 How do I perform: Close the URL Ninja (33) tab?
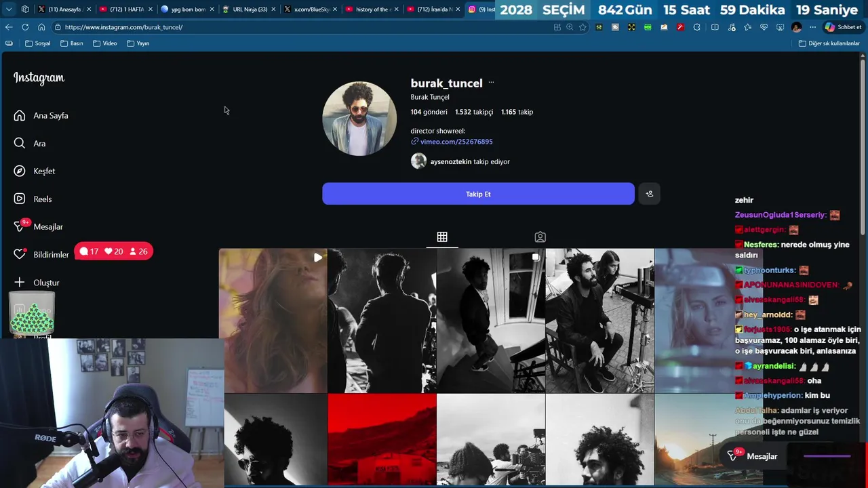coord(273,9)
